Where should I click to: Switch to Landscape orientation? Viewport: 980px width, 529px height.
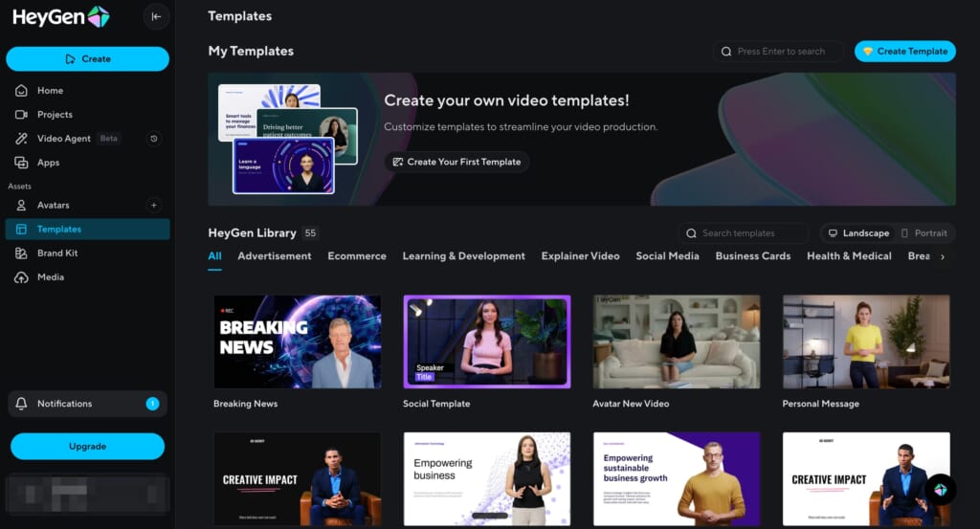858,233
